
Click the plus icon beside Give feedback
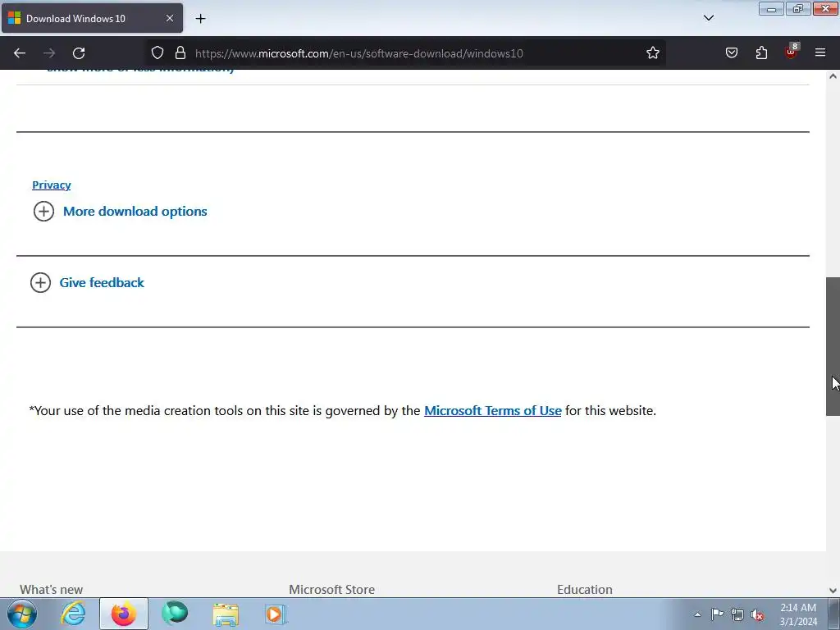[40, 282]
